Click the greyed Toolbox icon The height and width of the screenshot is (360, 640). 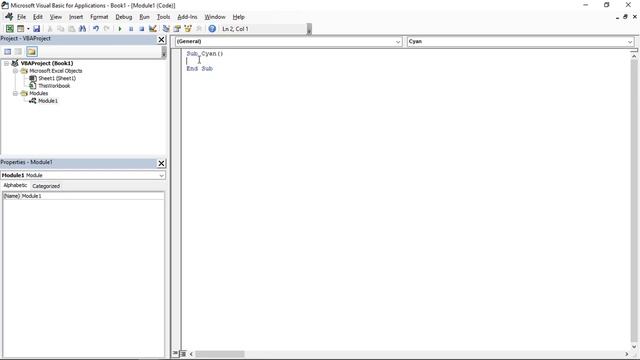(199, 29)
